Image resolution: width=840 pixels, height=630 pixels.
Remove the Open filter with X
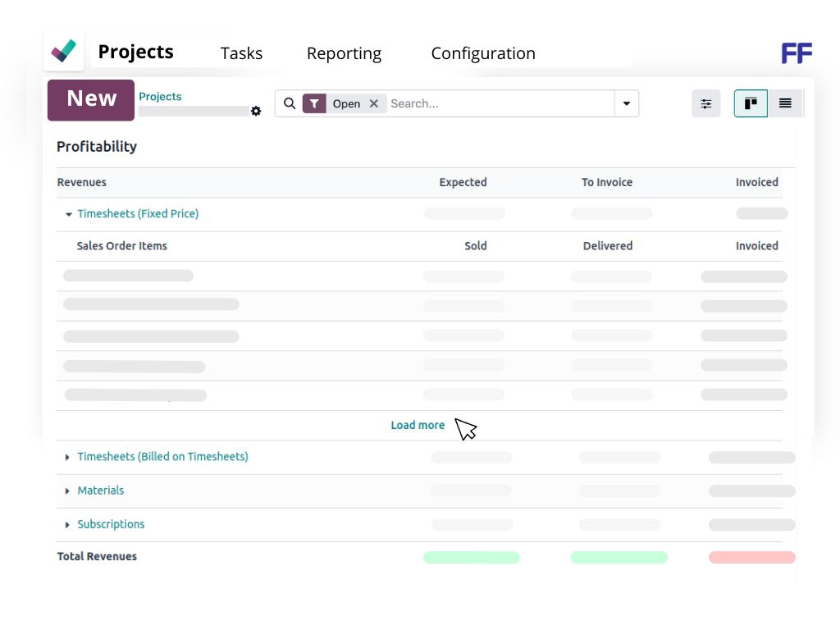[374, 104]
